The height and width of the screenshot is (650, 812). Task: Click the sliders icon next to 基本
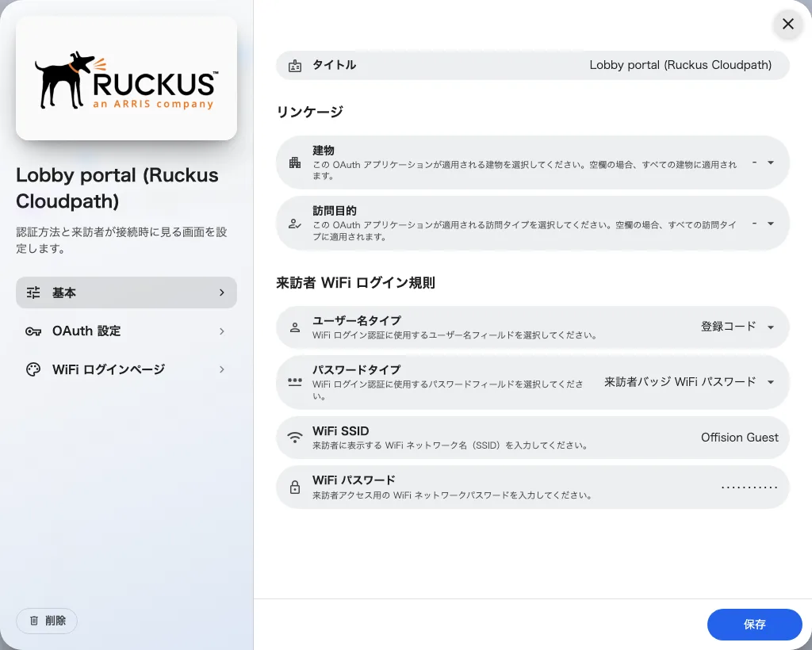click(x=33, y=292)
